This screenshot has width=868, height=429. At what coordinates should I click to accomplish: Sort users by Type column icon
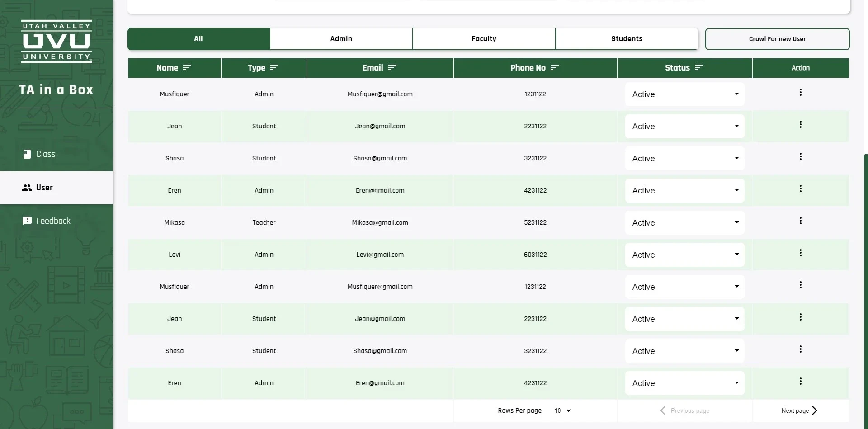click(274, 68)
